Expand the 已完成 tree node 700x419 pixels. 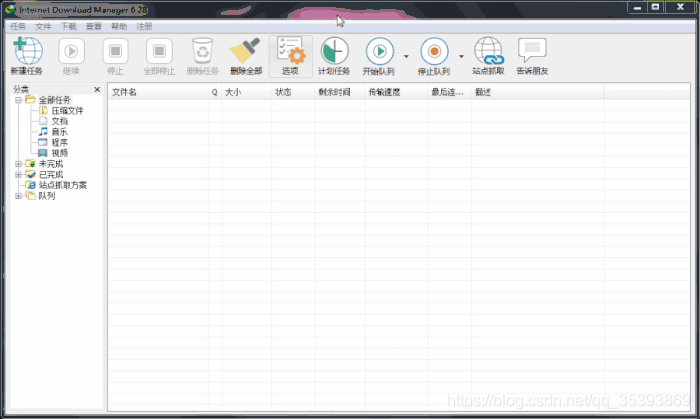[x=18, y=174]
